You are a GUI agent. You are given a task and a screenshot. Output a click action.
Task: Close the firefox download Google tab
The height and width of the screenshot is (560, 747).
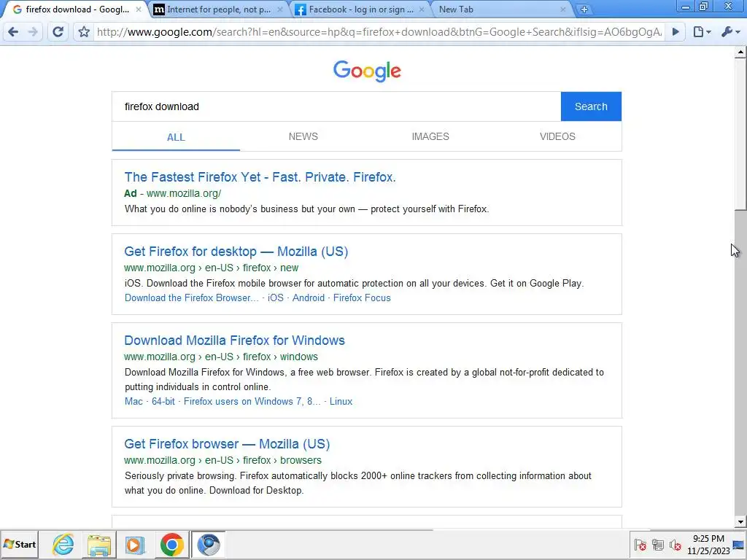click(139, 9)
